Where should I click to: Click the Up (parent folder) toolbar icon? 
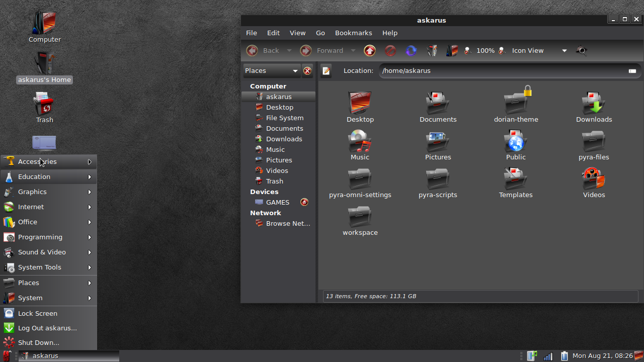pos(370,51)
